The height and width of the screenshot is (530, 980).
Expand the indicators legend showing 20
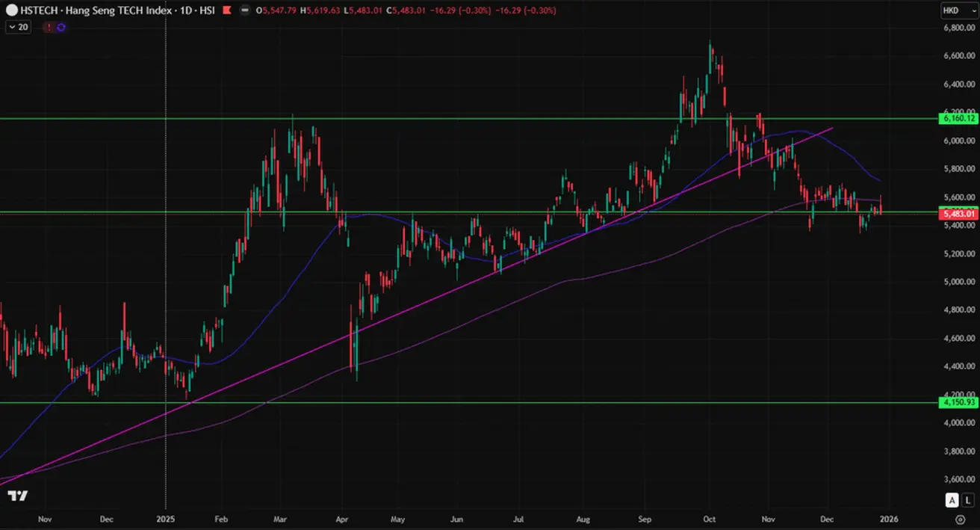[x=18, y=27]
